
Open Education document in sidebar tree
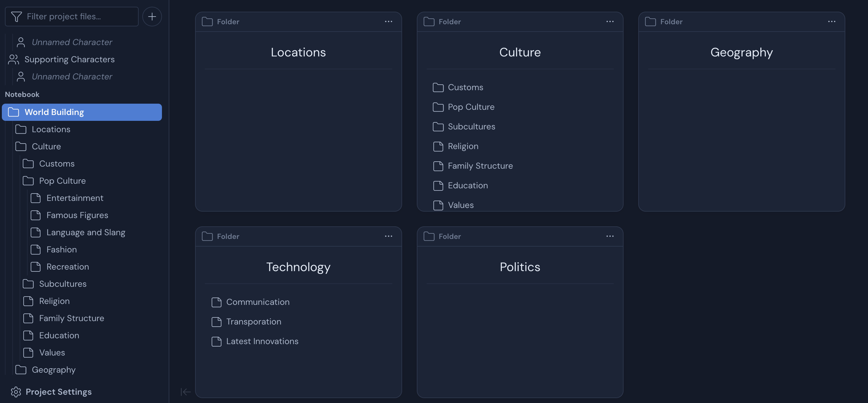[x=59, y=335]
